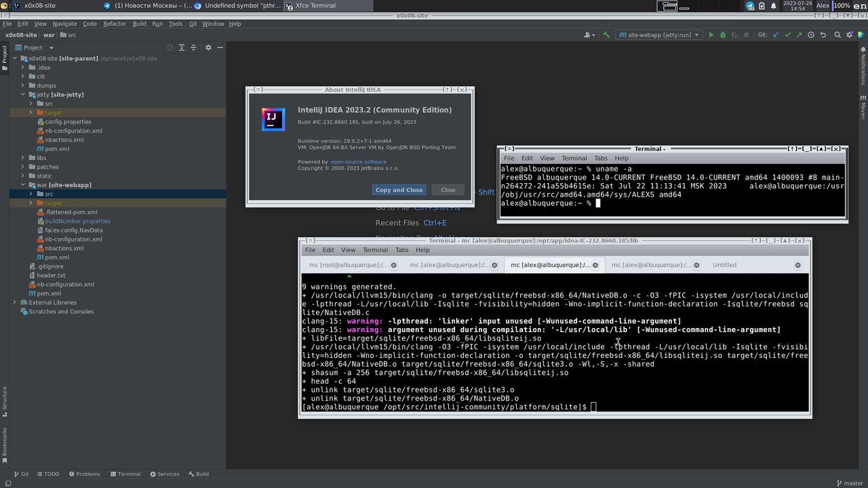
Task: Switch to Untitled terminal tab
Action: [x=724, y=265]
